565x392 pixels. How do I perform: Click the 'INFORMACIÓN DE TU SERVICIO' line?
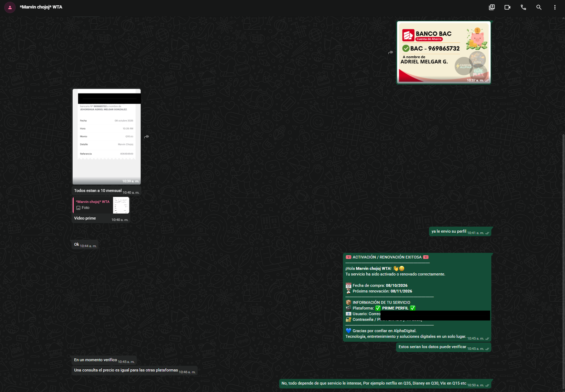tap(378, 302)
